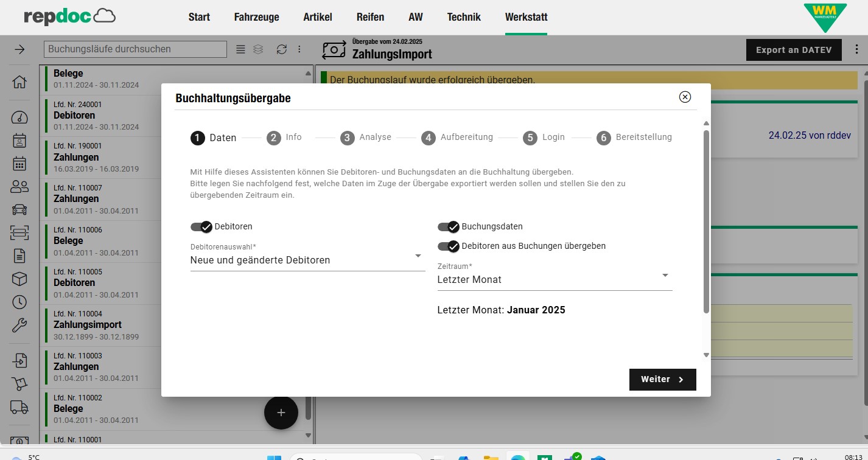Click the Buchungsläufe durchsuchen search field
This screenshot has width=868, height=460.
coord(135,49)
